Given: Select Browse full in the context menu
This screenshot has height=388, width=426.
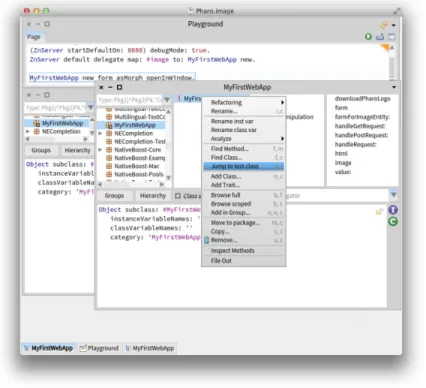Looking at the screenshot, I should tap(244, 195).
